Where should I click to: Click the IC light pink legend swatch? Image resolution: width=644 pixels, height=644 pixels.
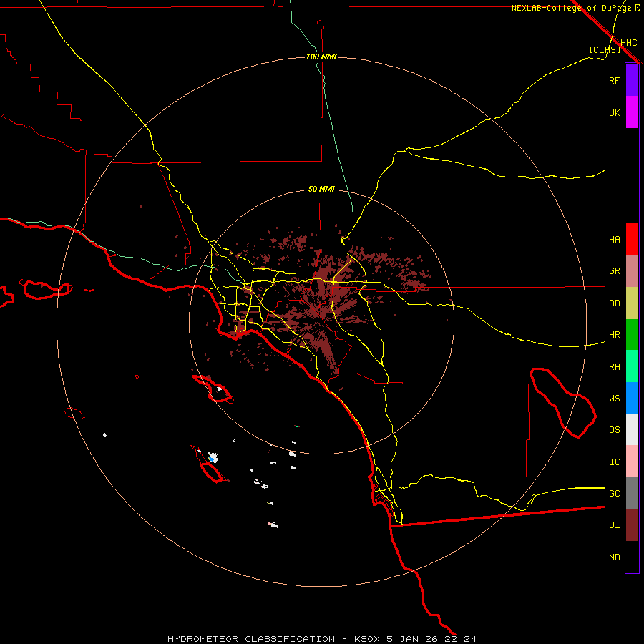pyautogui.click(x=632, y=462)
